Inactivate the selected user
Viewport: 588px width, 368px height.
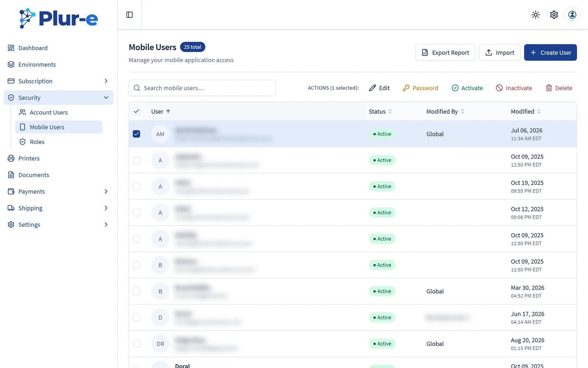514,88
